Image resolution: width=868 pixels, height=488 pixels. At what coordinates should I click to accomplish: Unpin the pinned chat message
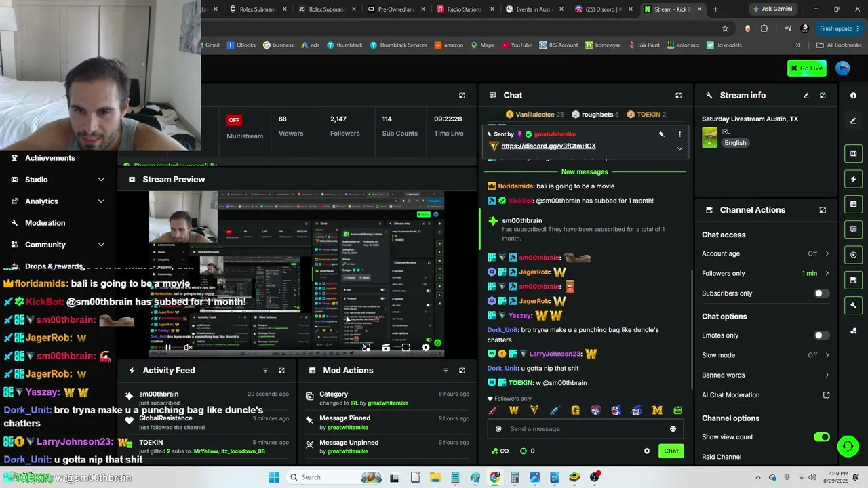[662, 134]
